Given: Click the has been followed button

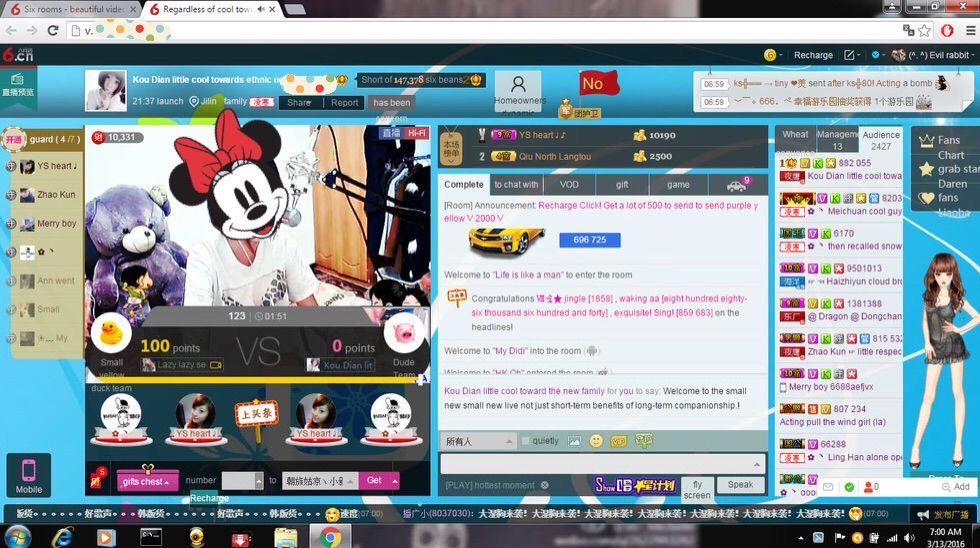Looking at the screenshot, I should [392, 102].
